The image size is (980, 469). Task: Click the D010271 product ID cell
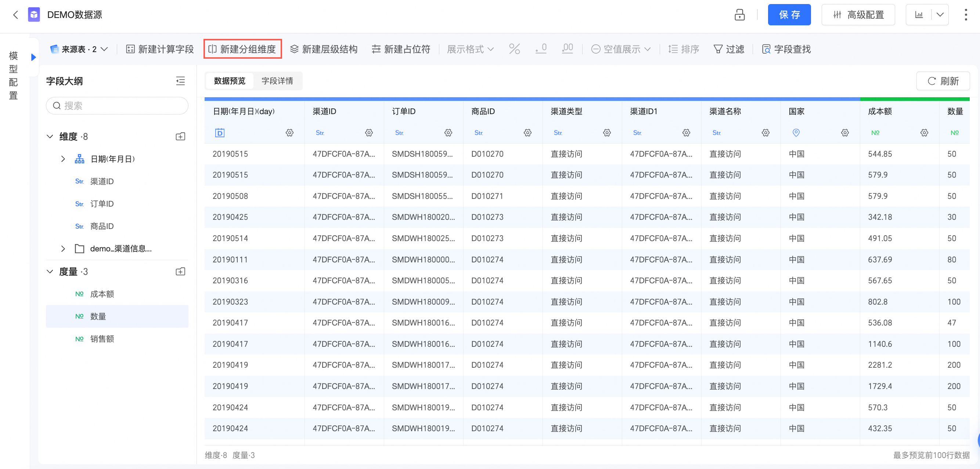(x=487, y=196)
